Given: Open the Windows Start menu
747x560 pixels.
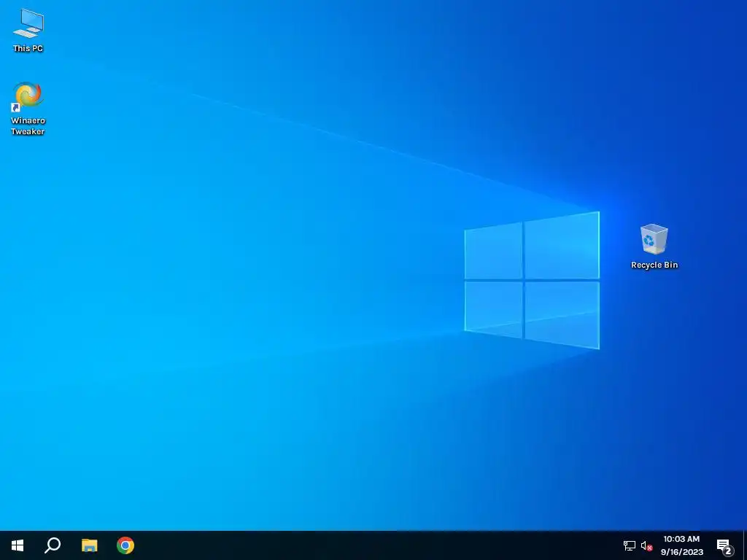Looking at the screenshot, I should click(18, 545).
